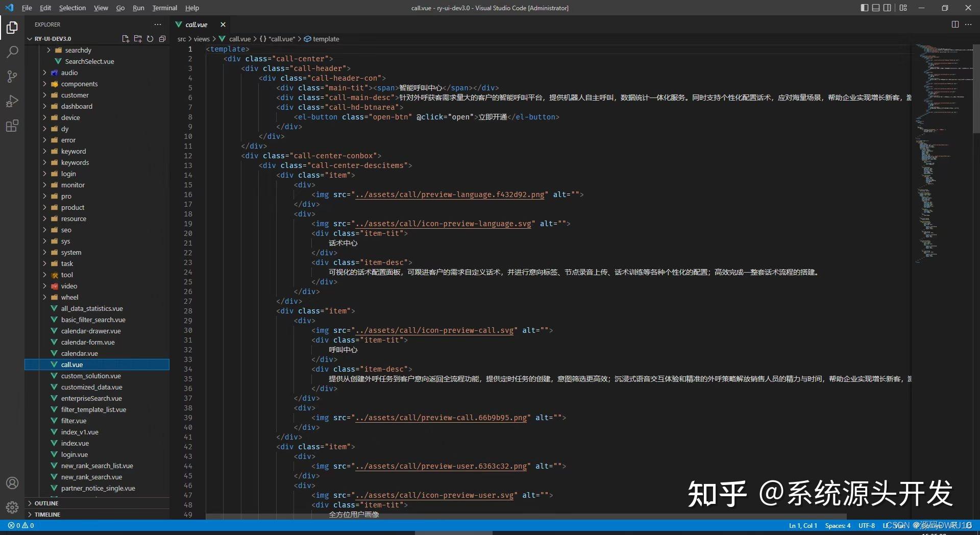Open custom_solution.vue file
This screenshot has height=535, width=980.
tap(91, 376)
